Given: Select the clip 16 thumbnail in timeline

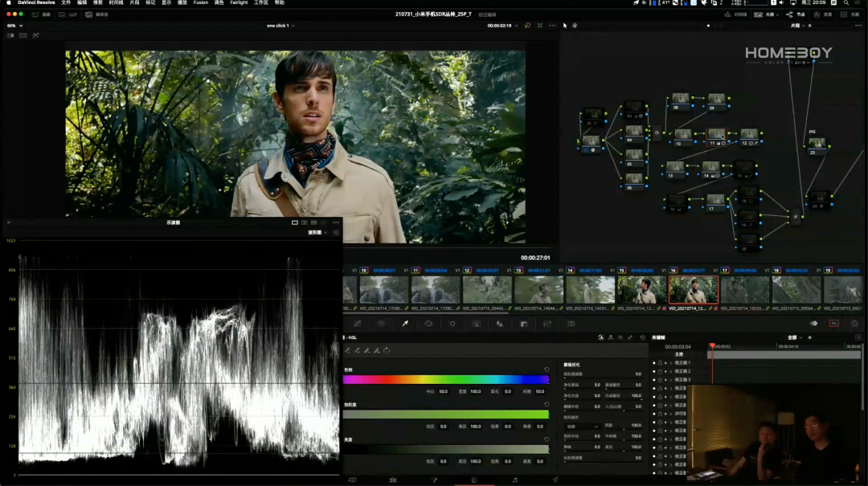Looking at the screenshot, I should coord(693,290).
